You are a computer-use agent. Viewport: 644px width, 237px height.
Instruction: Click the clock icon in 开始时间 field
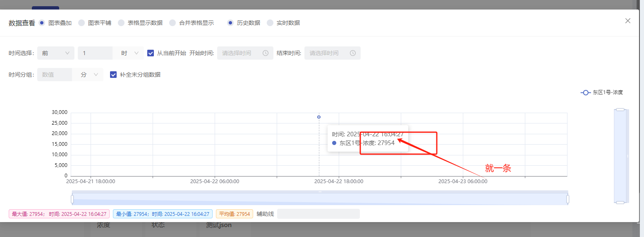tap(266, 53)
